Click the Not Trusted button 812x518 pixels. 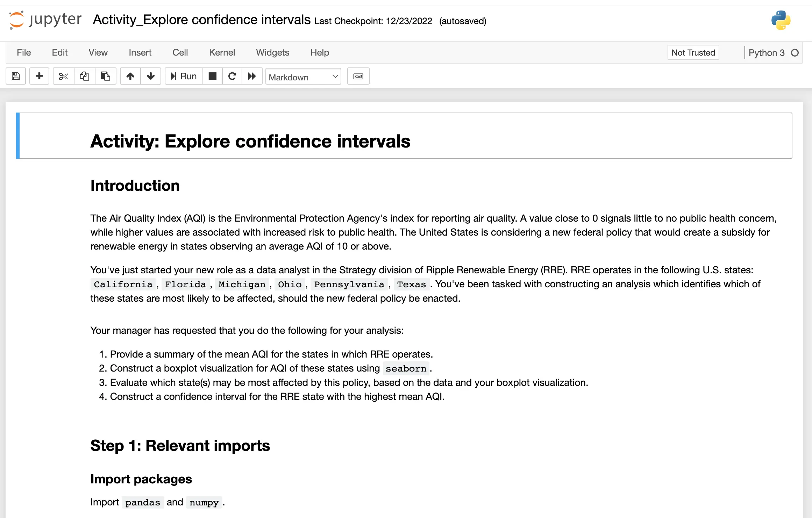pyautogui.click(x=693, y=52)
